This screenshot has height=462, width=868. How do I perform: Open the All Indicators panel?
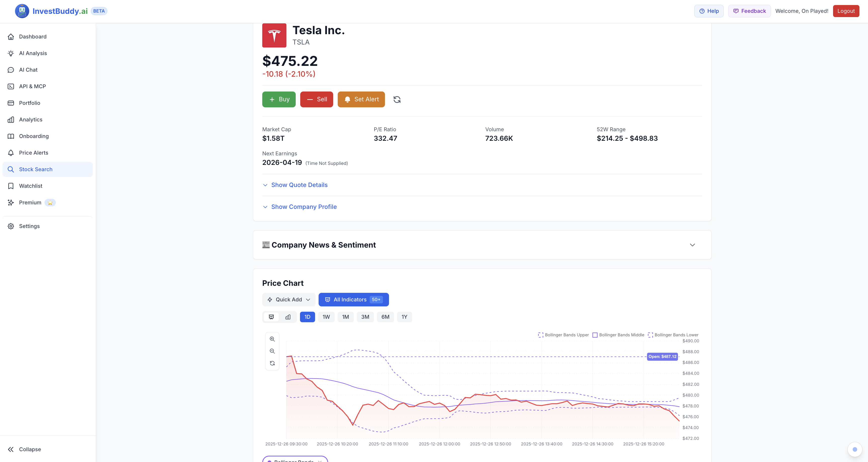354,299
